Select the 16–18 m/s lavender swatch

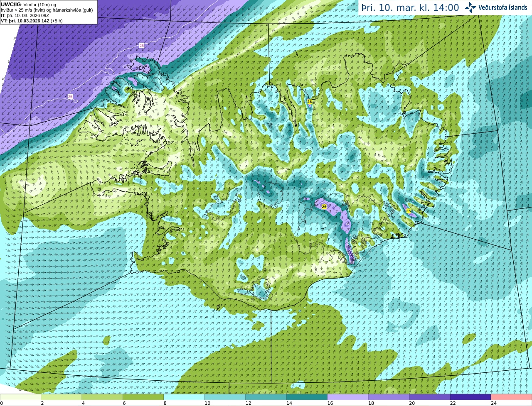pyautogui.click(x=348, y=397)
